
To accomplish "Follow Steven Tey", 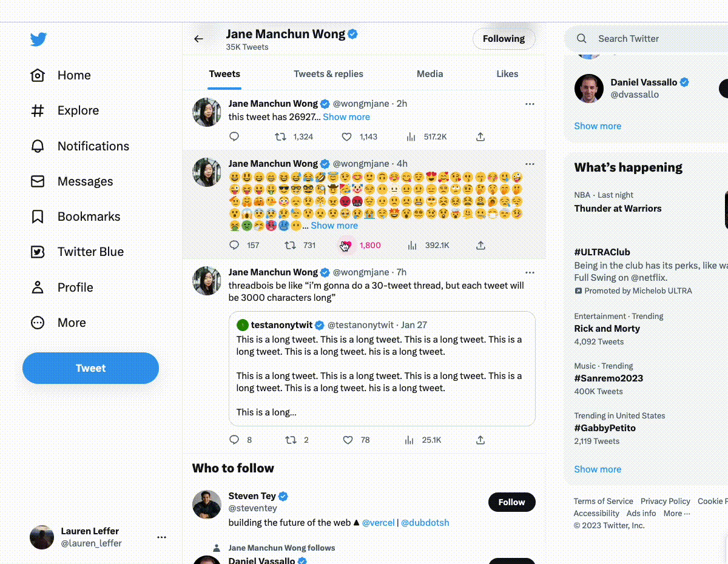I will [511, 502].
